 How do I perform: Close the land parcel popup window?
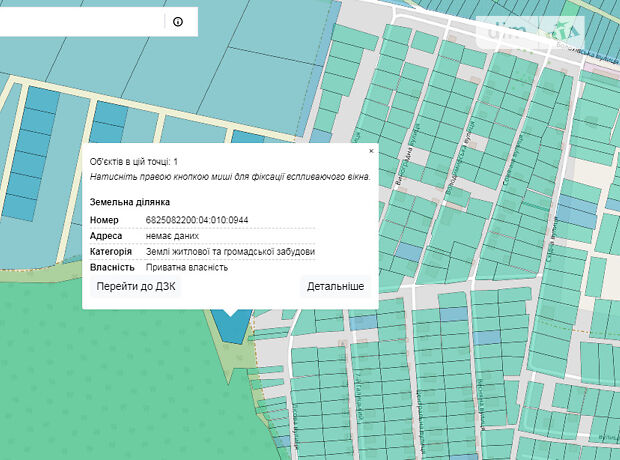click(x=371, y=151)
